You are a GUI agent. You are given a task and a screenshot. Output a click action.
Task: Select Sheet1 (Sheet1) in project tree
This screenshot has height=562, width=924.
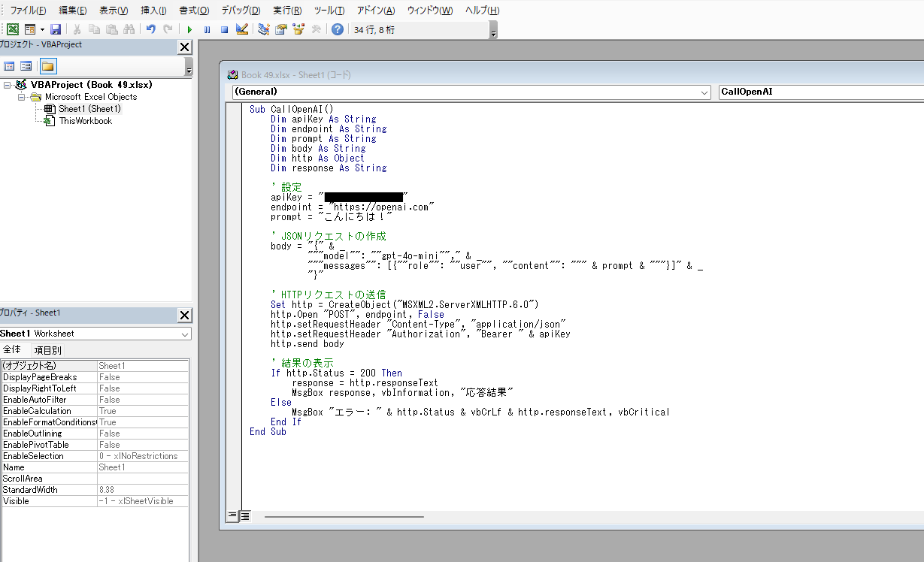click(90, 109)
